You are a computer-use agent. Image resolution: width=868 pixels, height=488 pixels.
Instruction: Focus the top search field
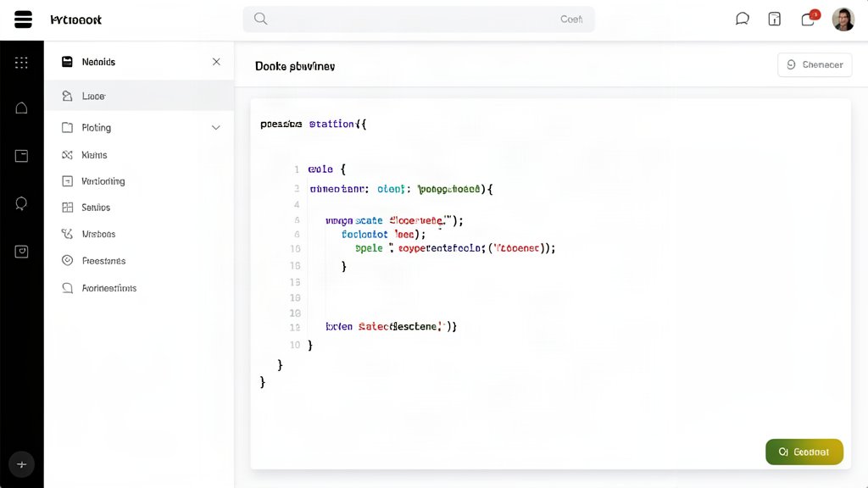(x=419, y=19)
